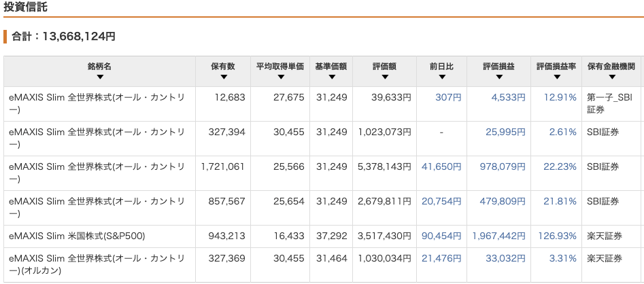
Task: Select eMAXIS Slim 米国株式(S&P500) row name
Action: tap(77, 236)
